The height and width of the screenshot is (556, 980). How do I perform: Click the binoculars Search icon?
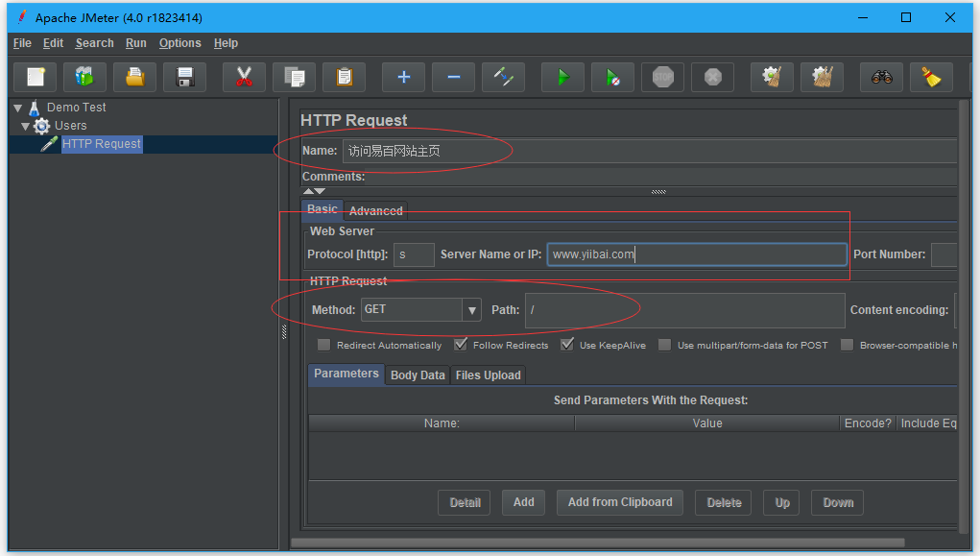click(x=881, y=77)
